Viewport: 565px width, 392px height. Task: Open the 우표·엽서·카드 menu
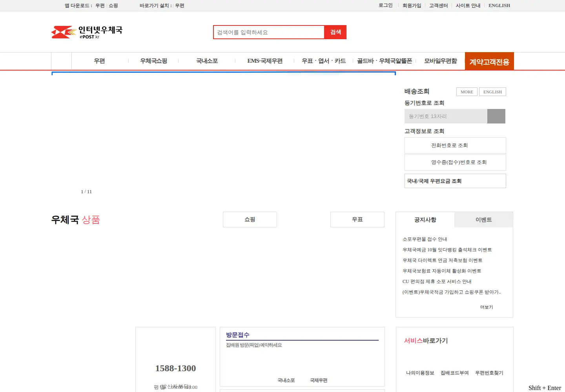(x=324, y=61)
